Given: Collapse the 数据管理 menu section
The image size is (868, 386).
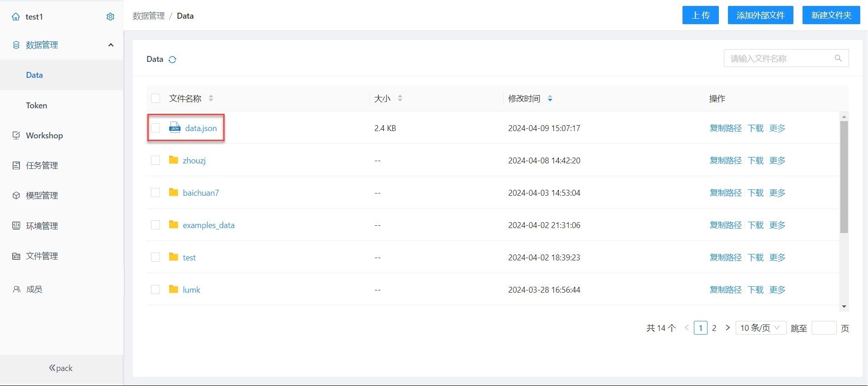Looking at the screenshot, I should coord(110,45).
